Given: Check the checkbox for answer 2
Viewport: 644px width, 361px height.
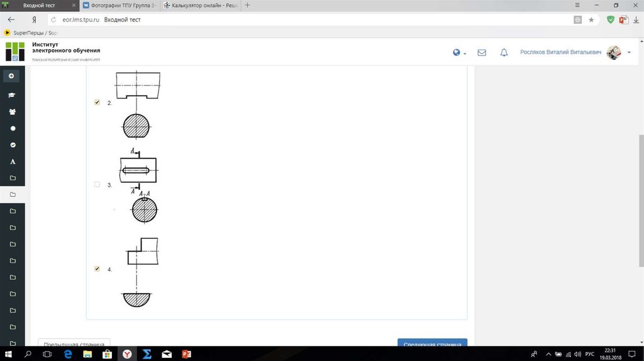Looking at the screenshot, I should pos(97,103).
